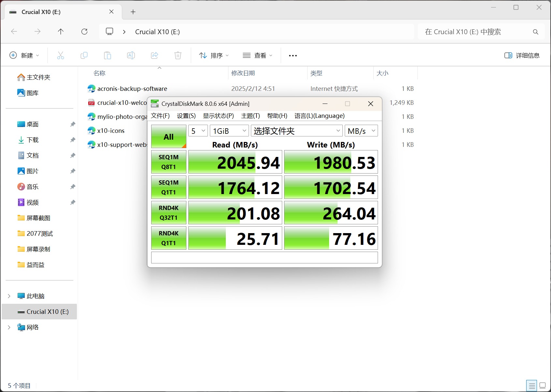Go forward with the right arrow button
Screen dimensions: 551x392
[37, 32]
